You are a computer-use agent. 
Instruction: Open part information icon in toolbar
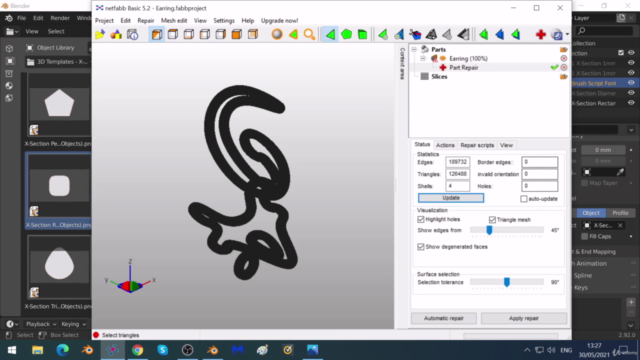(133, 35)
